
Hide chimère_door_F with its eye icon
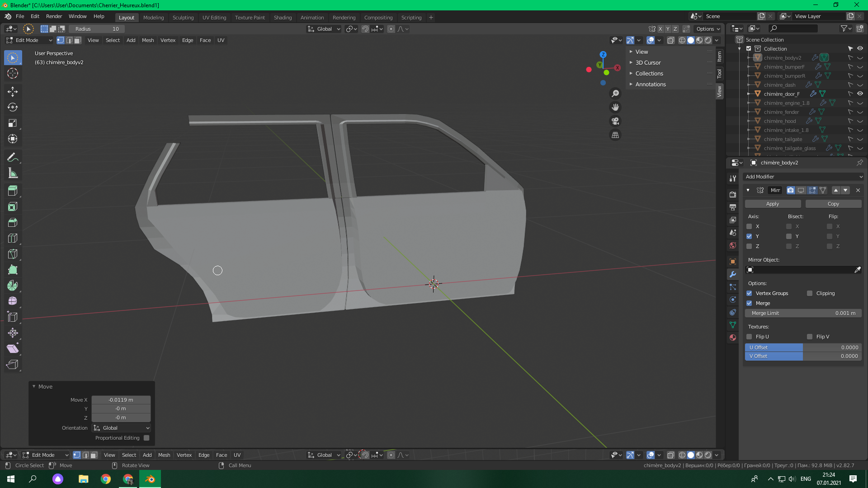860,94
